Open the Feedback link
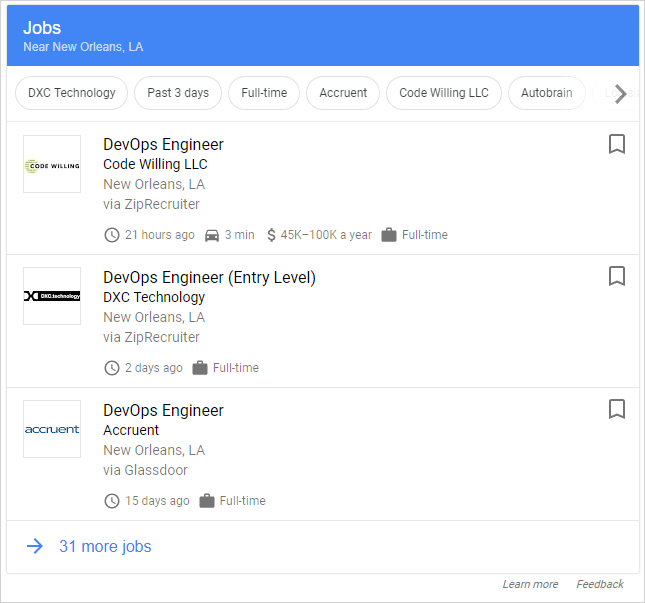Image resolution: width=645 pixels, height=603 pixels. coord(600,584)
